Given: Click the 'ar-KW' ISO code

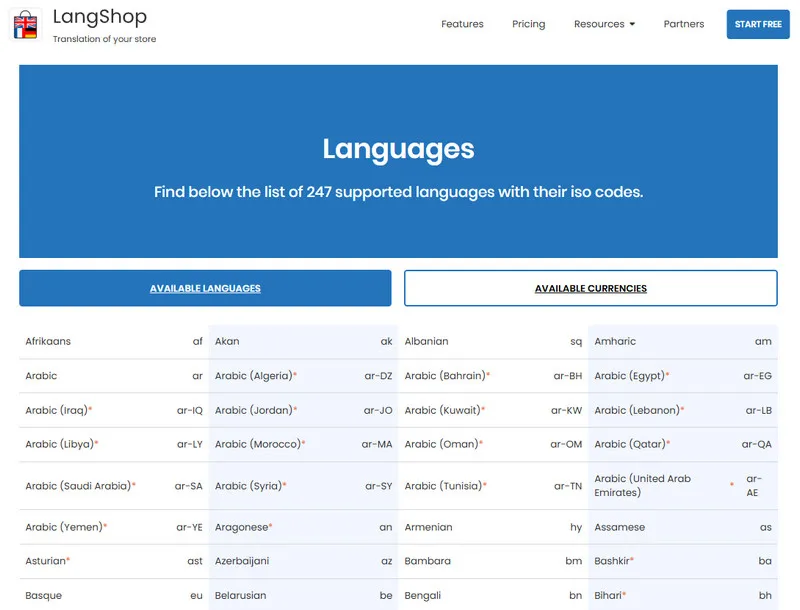Looking at the screenshot, I should click(566, 410).
